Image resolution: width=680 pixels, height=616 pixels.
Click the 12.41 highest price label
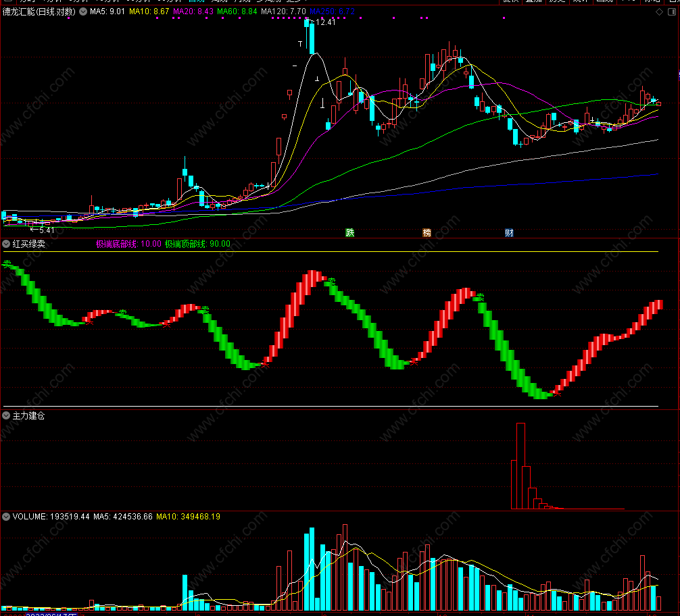(x=325, y=22)
